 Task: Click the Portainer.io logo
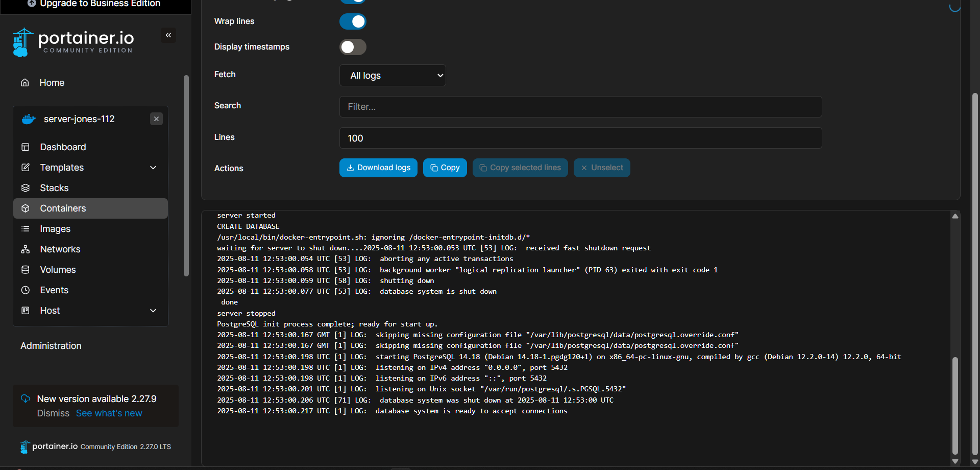click(73, 42)
